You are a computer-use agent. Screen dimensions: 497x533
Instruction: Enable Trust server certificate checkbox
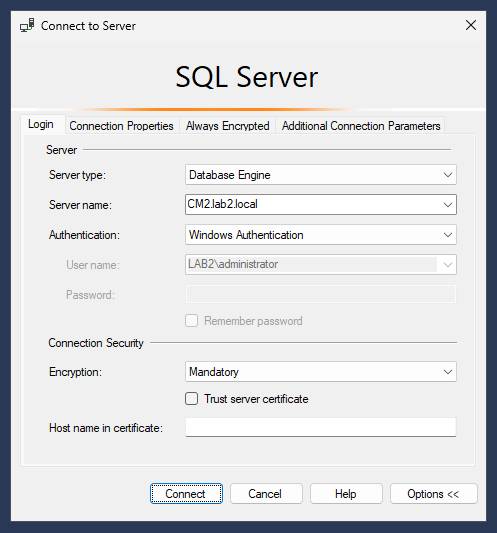coord(191,398)
